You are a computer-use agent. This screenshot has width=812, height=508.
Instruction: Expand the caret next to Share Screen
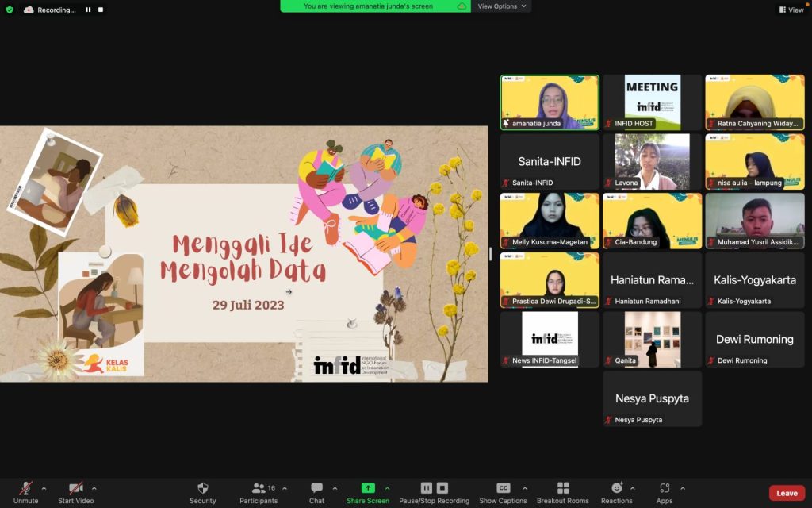click(x=387, y=488)
